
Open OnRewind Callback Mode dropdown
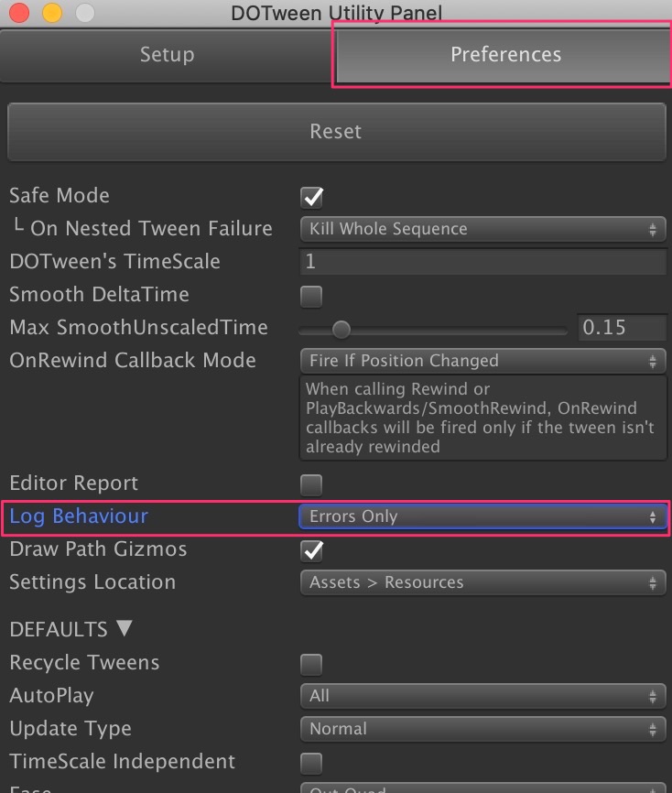(x=482, y=361)
